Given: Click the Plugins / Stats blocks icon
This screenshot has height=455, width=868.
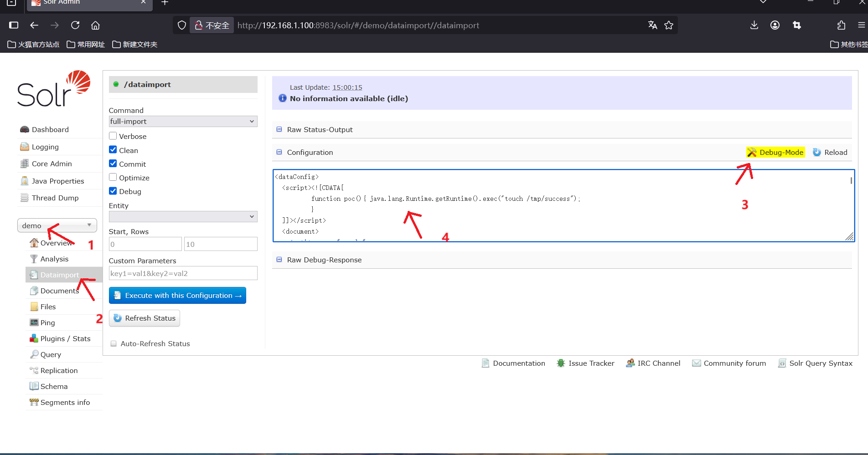Looking at the screenshot, I should tap(34, 338).
